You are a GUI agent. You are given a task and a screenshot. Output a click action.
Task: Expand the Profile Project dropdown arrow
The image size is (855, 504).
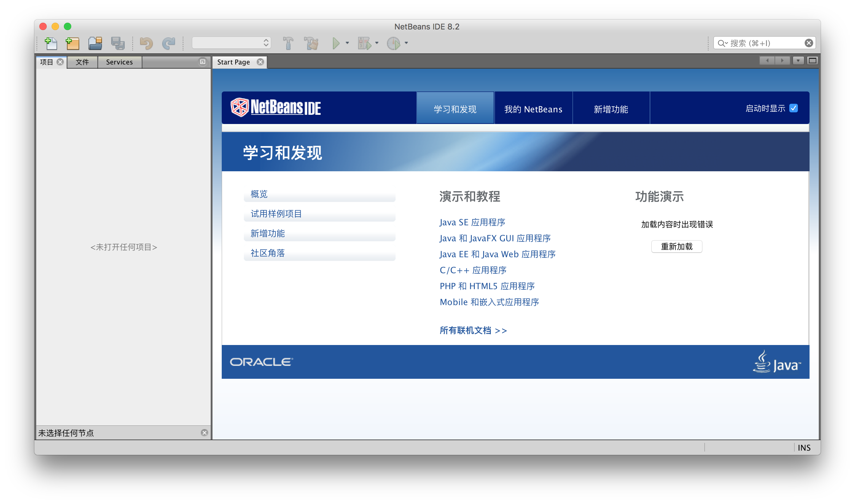point(406,43)
